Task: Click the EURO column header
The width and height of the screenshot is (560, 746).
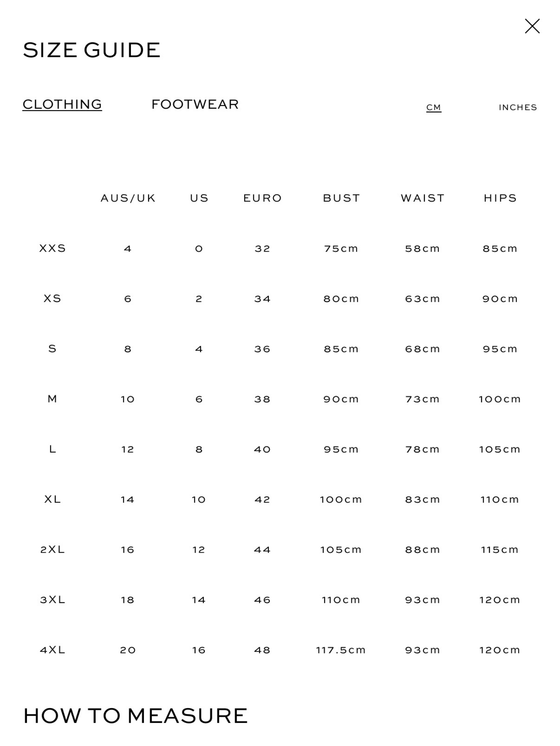Action: click(262, 198)
